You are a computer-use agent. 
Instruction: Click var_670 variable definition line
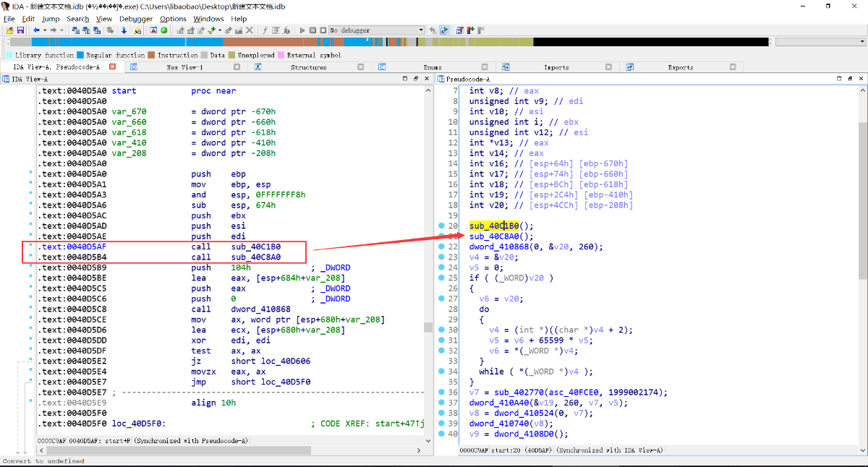(x=193, y=112)
